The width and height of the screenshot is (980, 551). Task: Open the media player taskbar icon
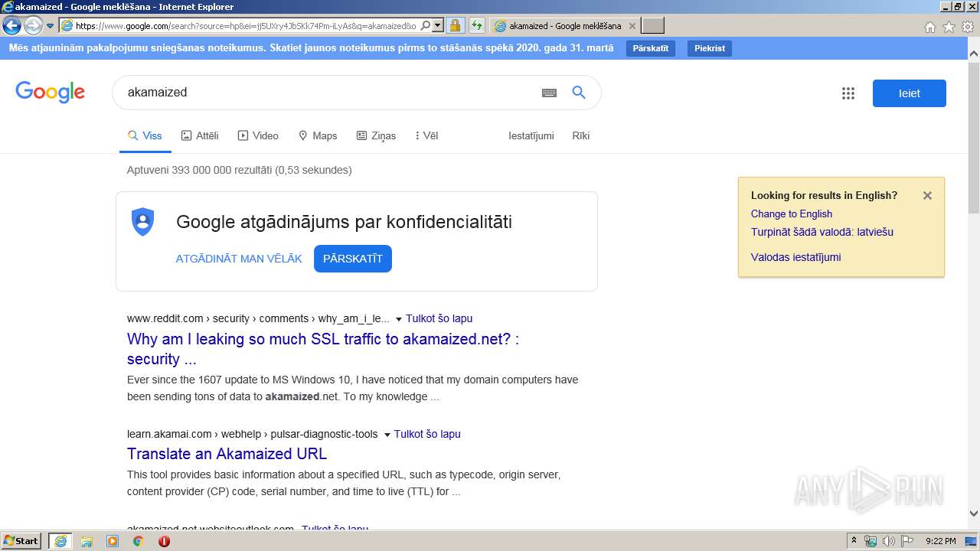click(x=113, y=541)
